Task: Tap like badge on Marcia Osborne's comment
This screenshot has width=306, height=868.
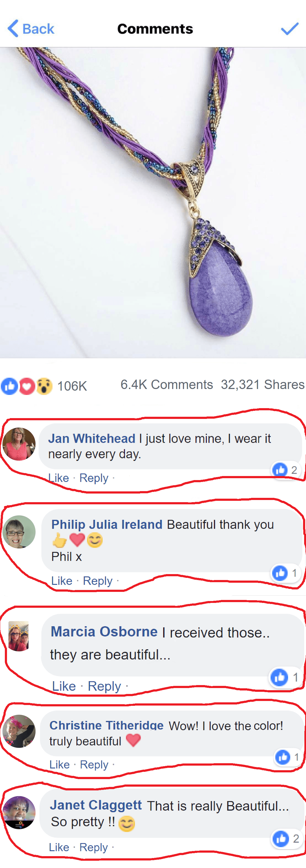Action: click(285, 677)
